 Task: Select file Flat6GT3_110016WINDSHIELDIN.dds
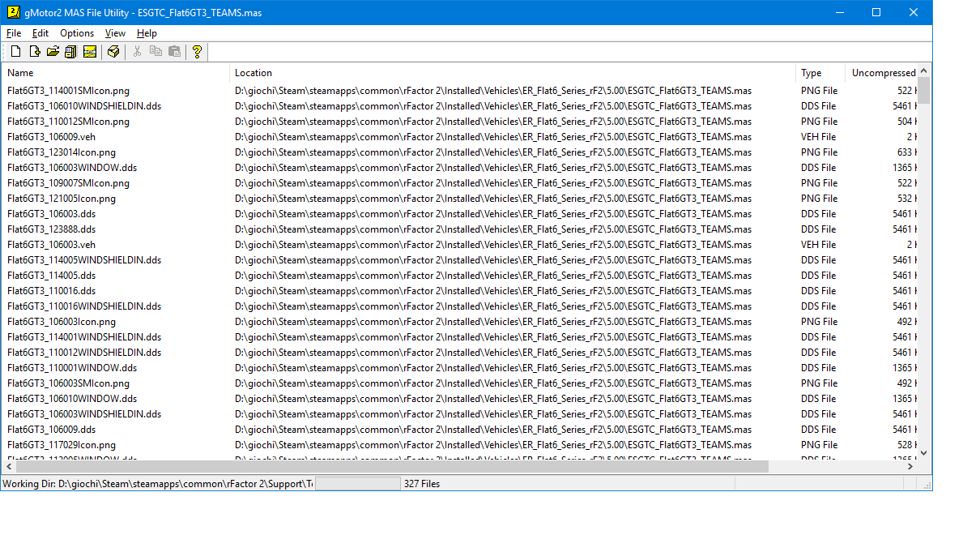(84, 306)
